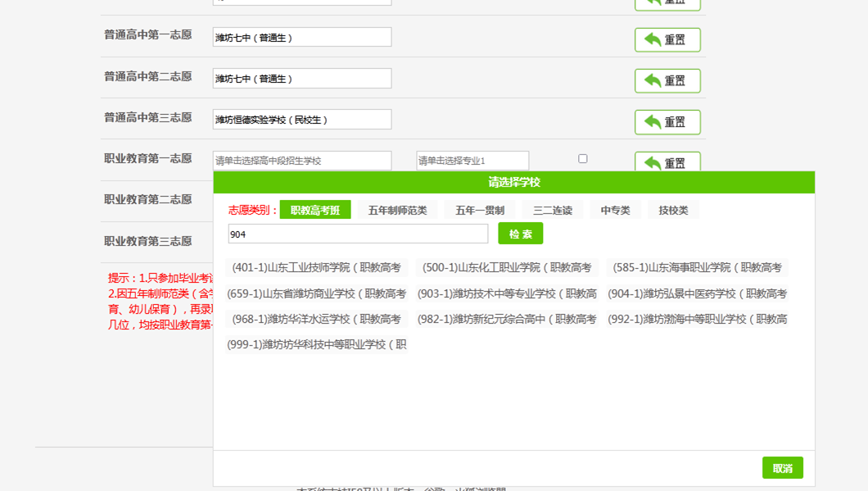Image resolution: width=868 pixels, height=491 pixels.
Task: Click the 普通高中第三志愿 label
Action: tap(148, 117)
